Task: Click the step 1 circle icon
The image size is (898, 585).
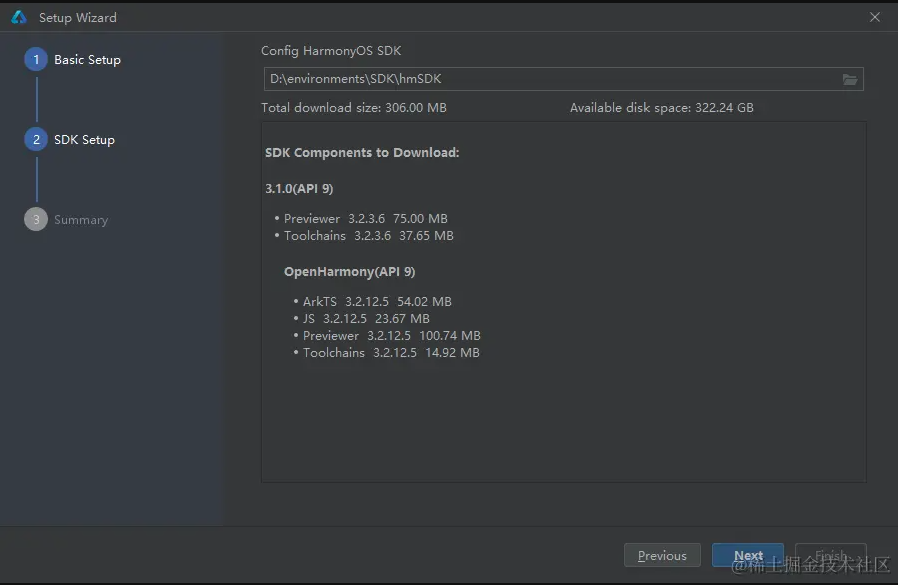Action: point(36,60)
